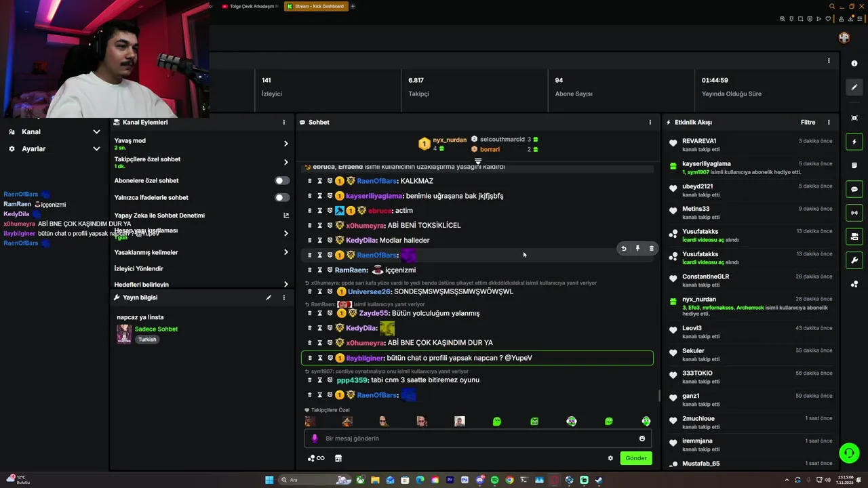Expand the Ayarlar sidebar section
Viewport: 868px width, 488px height.
click(96, 149)
